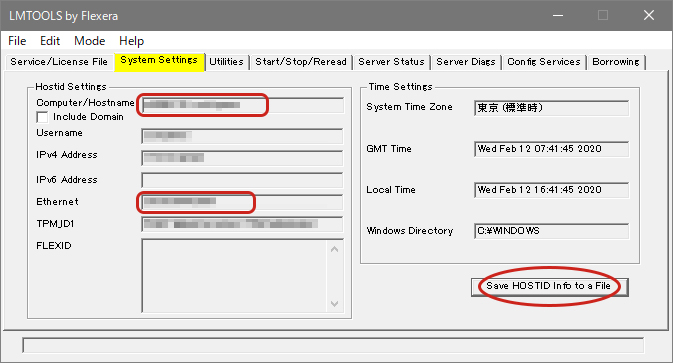Click the TPM_ID1 field
Screen dimensions: 673x363
click(242, 224)
